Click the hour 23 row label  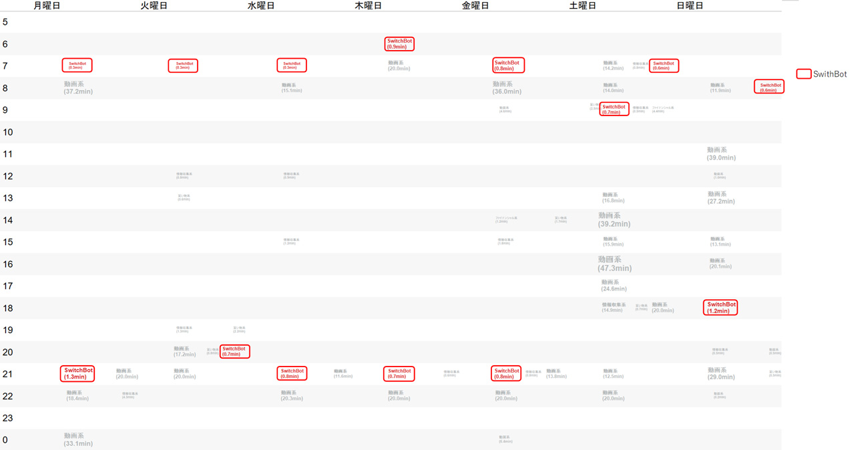8,419
